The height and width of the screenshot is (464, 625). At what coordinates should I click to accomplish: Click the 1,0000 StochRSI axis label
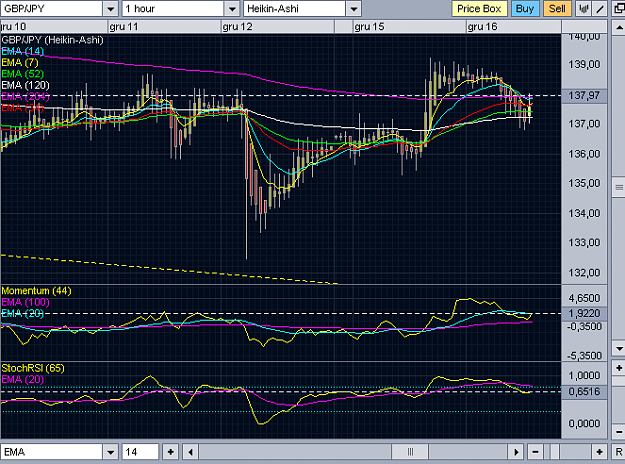584,376
